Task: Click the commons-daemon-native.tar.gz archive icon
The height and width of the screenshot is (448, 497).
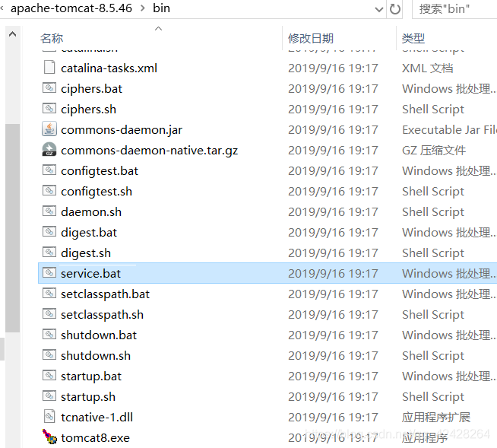Action: (49, 149)
